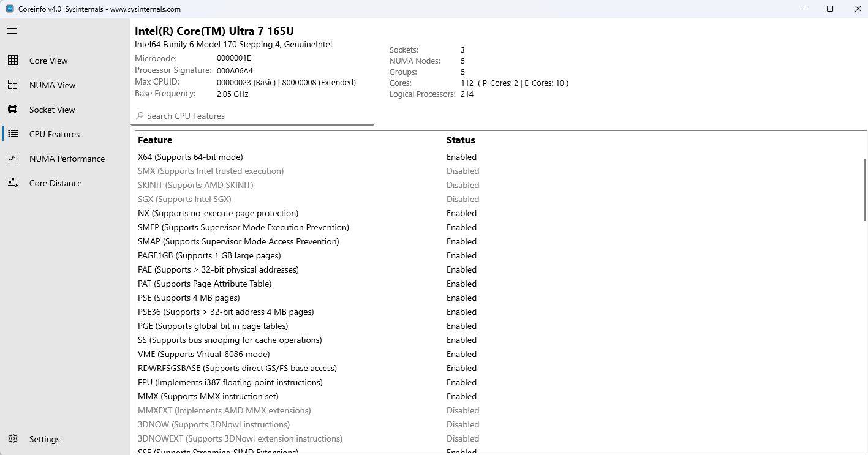The image size is (868, 455).
Task: Select the Core Distance sliders icon
Action: click(x=13, y=182)
